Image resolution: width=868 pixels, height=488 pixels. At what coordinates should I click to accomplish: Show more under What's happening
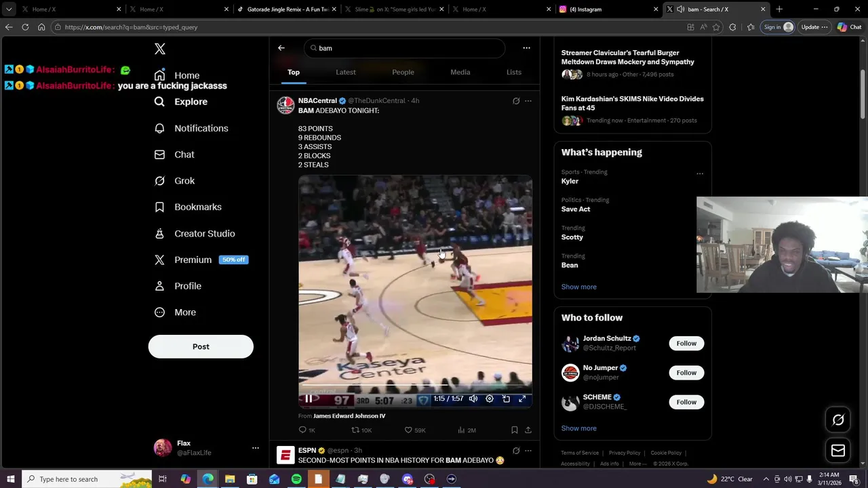579,287
